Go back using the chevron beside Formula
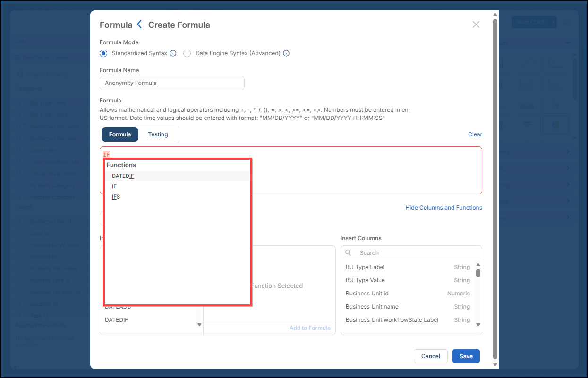 tap(139, 25)
